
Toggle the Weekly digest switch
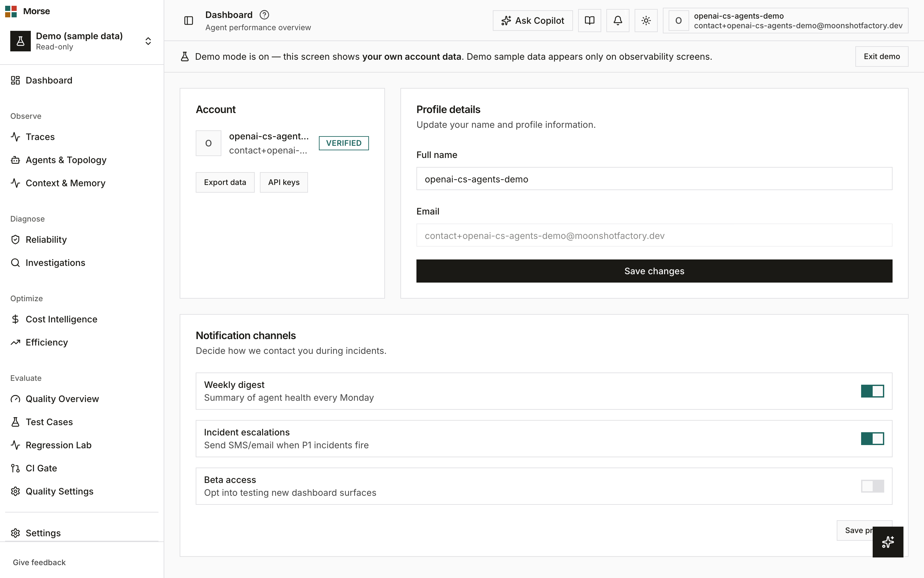(872, 391)
